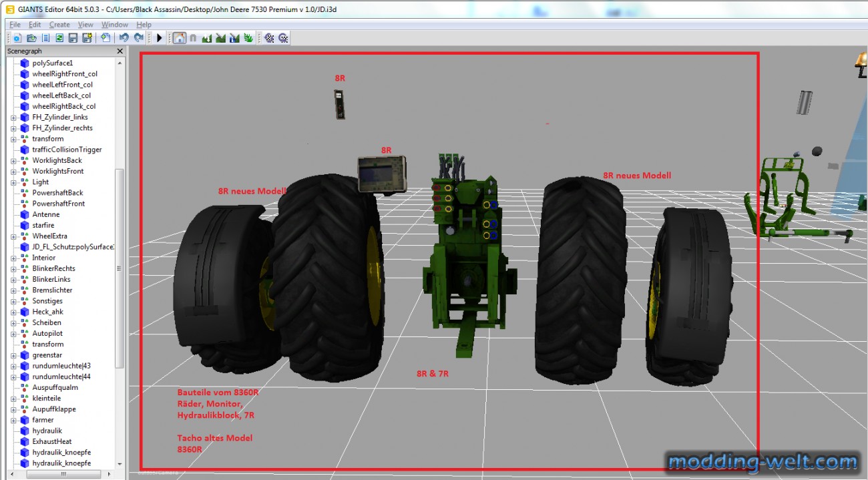Expand the WorklightsBack node
This screenshot has width=868, height=480.
13,161
